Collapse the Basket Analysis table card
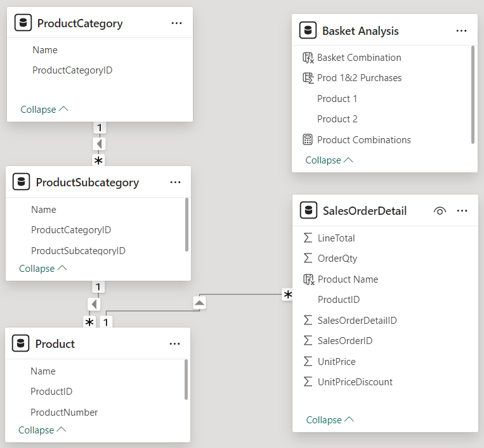 coord(329,160)
